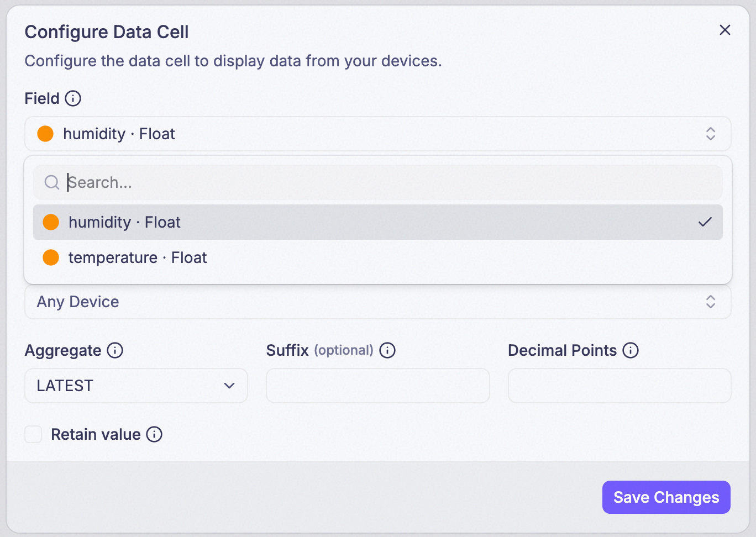Click the Retain value info icon
The height and width of the screenshot is (537, 756).
coord(154,434)
